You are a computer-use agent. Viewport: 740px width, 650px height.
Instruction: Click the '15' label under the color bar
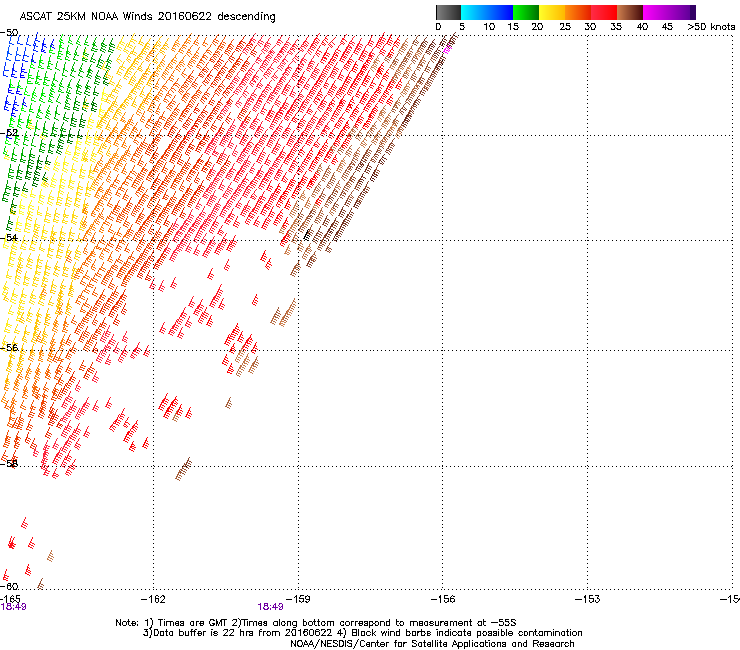pyautogui.click(x=513, y=27)
